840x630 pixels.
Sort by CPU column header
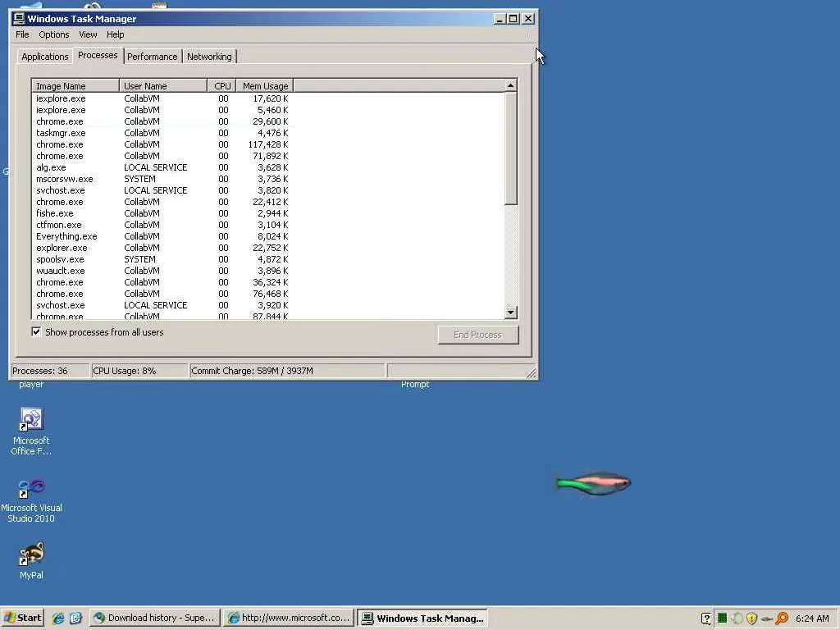click(x=221, y=85)
